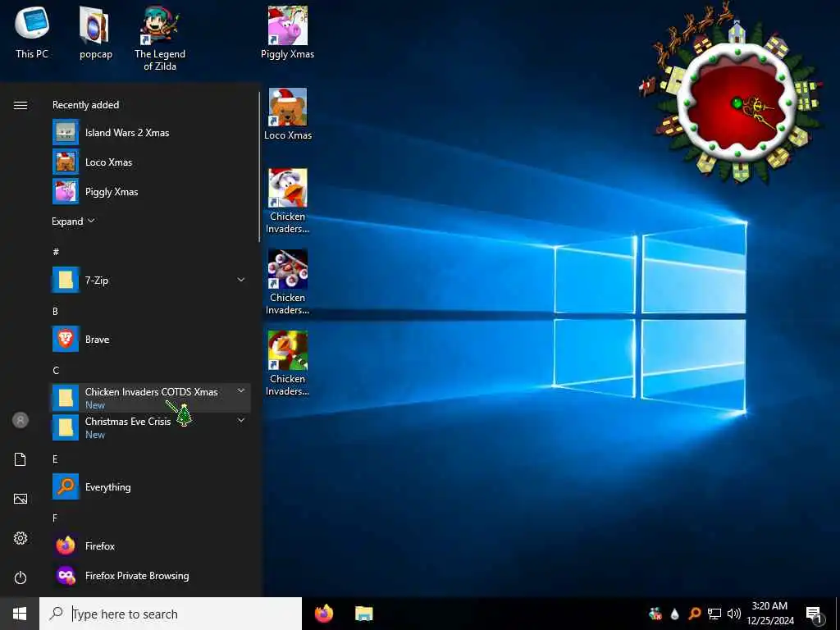Open the volume speaker tray icon
840x630 pixels.
734,614
